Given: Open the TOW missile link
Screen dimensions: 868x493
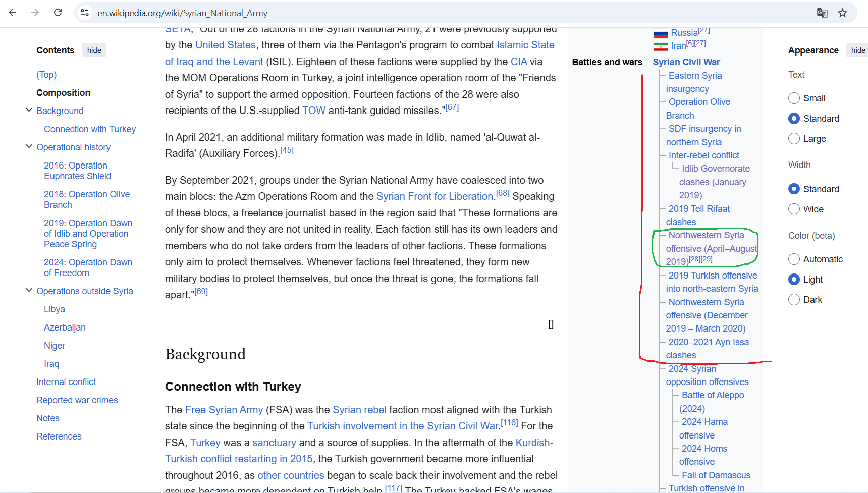Looking at the screenshot, I should pos(314,111).
